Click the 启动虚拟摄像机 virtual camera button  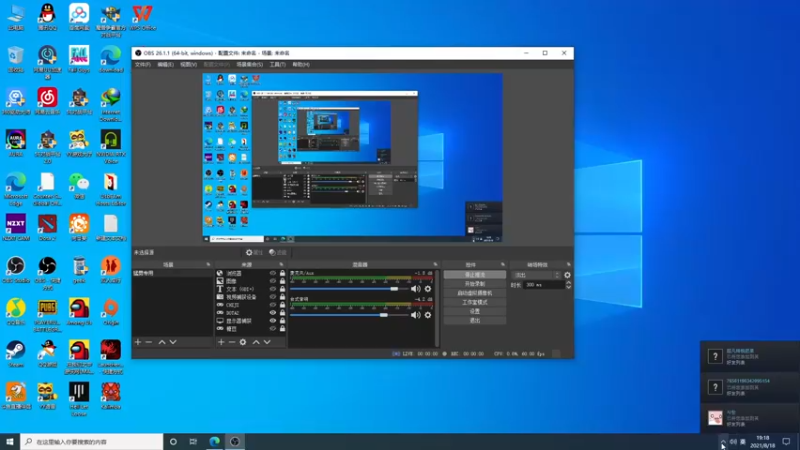474,293
